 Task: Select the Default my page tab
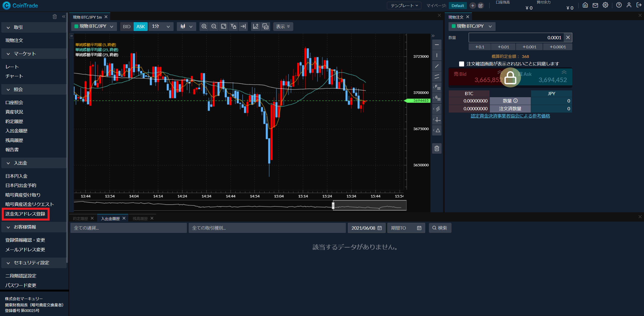[x=458, y=6]
